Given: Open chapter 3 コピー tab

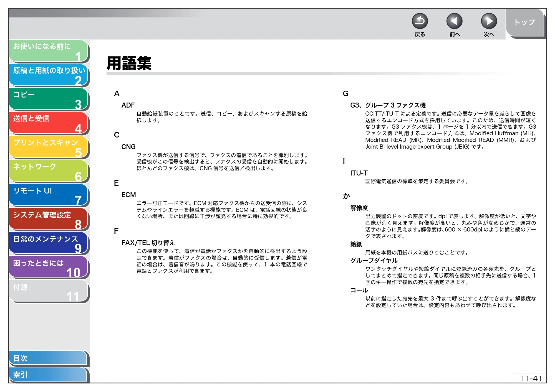Looking at the screenshot, I should click(x=48, y=99).
